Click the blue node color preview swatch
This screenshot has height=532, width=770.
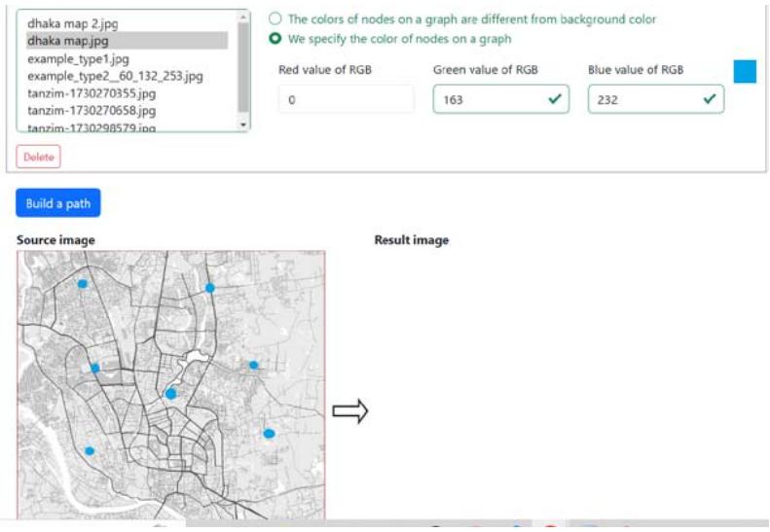[745, 72]
